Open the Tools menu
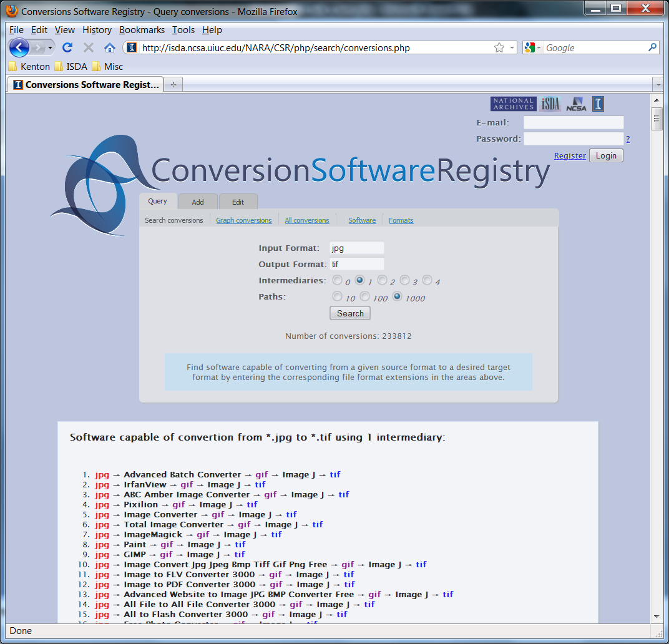The width and height of the screenshot is (669, 644). (x=183, y=30)
